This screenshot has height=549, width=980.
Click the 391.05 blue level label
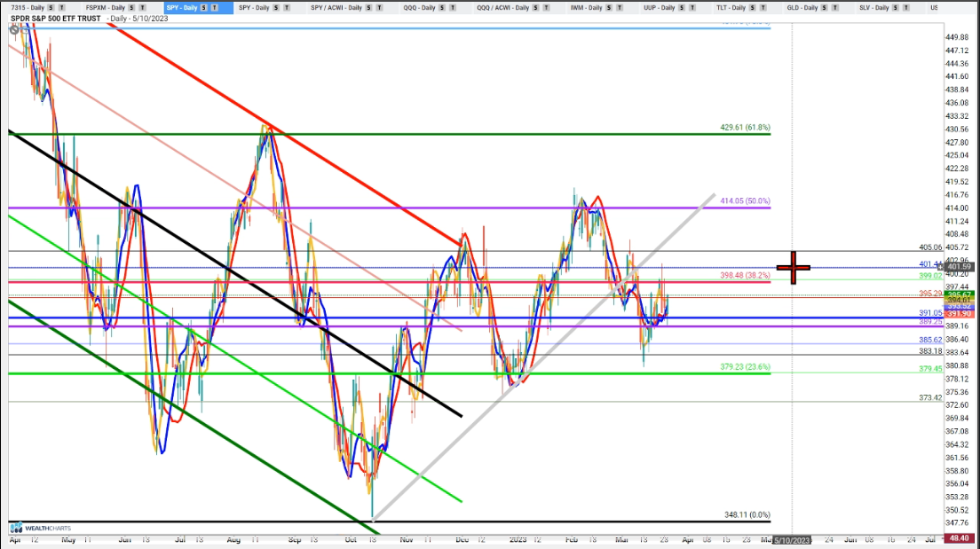(x=930, y=313)
